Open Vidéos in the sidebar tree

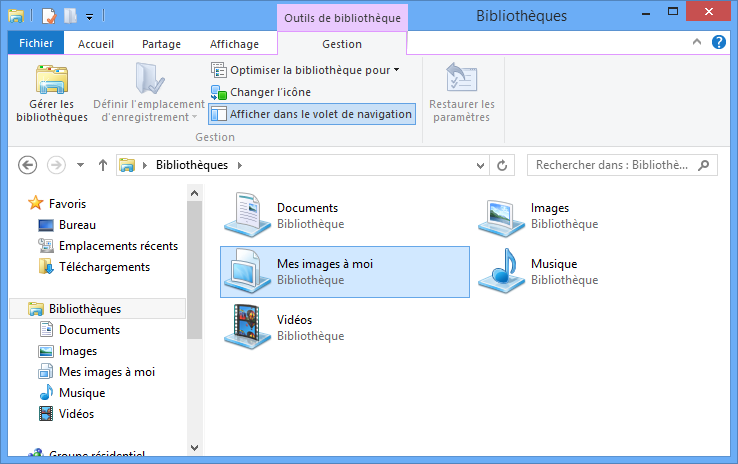pos(76,414)
